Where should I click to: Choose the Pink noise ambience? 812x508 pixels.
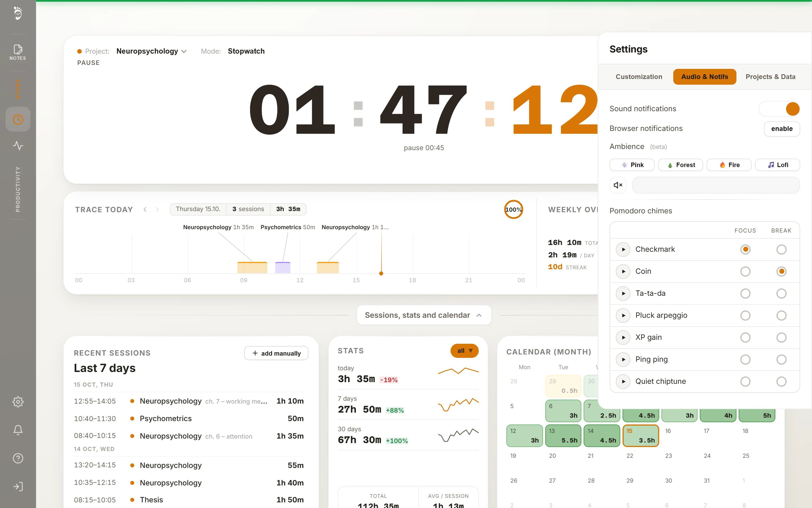point(632,165)
